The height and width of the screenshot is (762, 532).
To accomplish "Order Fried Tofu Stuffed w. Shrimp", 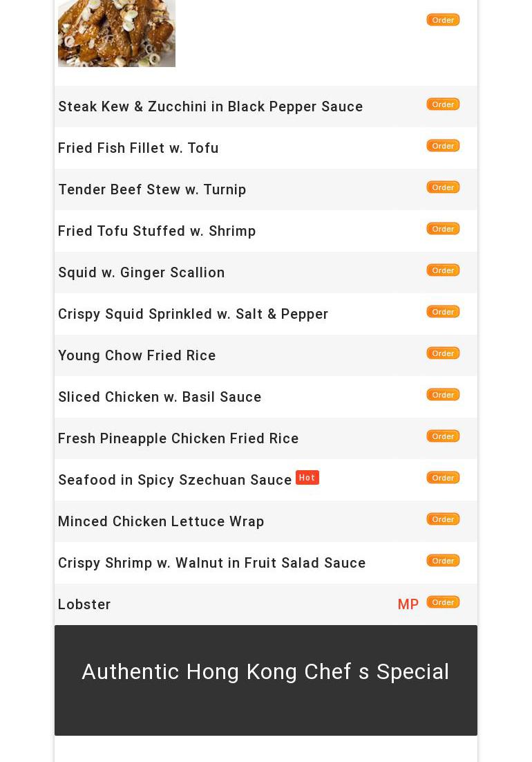I will pos(443,229).
